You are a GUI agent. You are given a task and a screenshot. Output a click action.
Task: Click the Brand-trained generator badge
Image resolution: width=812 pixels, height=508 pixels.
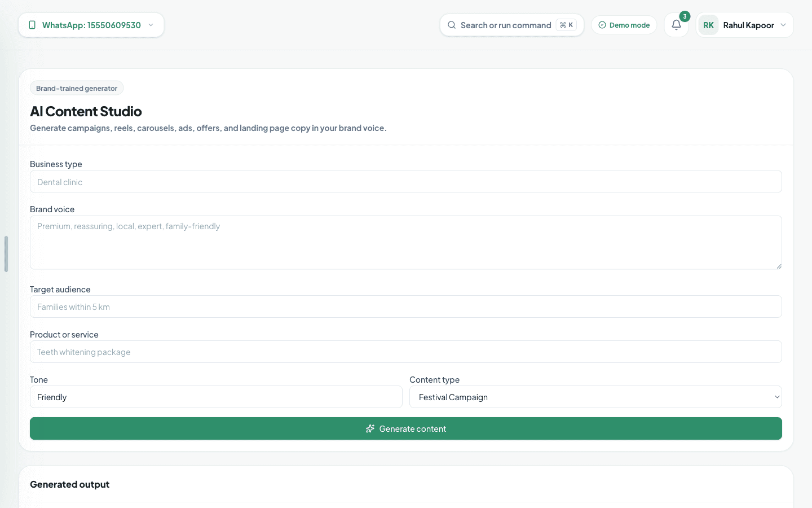click(x=77, y=88)
